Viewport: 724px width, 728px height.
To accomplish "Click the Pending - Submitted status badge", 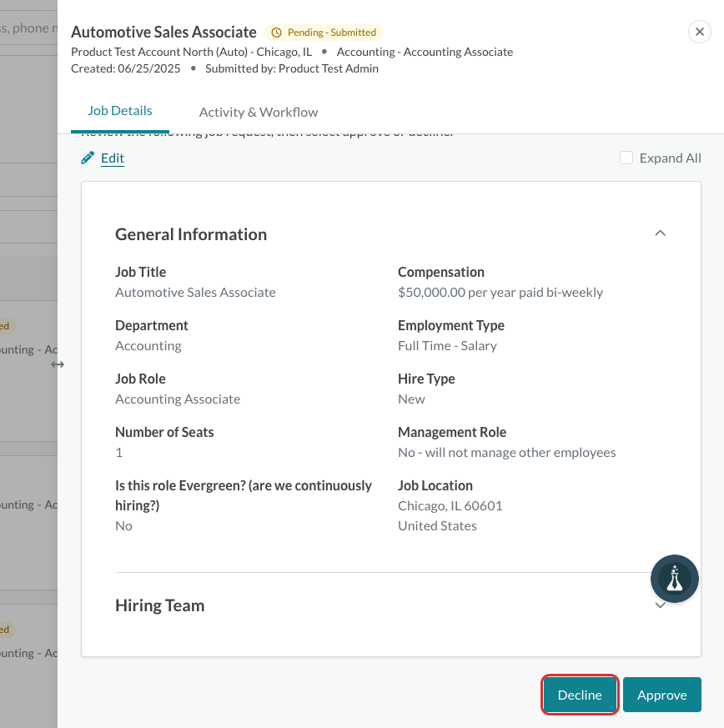I will point(324,33).
